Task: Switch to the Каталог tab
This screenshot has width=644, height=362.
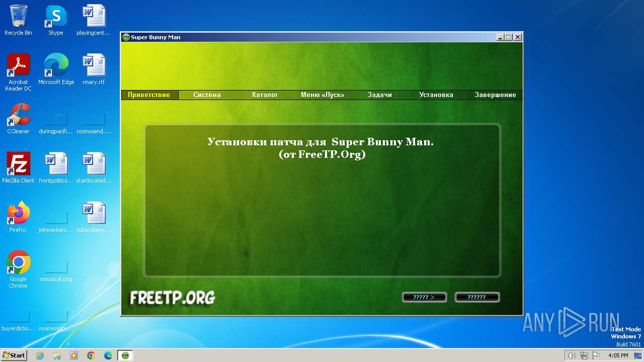Action: pyautogui.click(x=265, y=95)
